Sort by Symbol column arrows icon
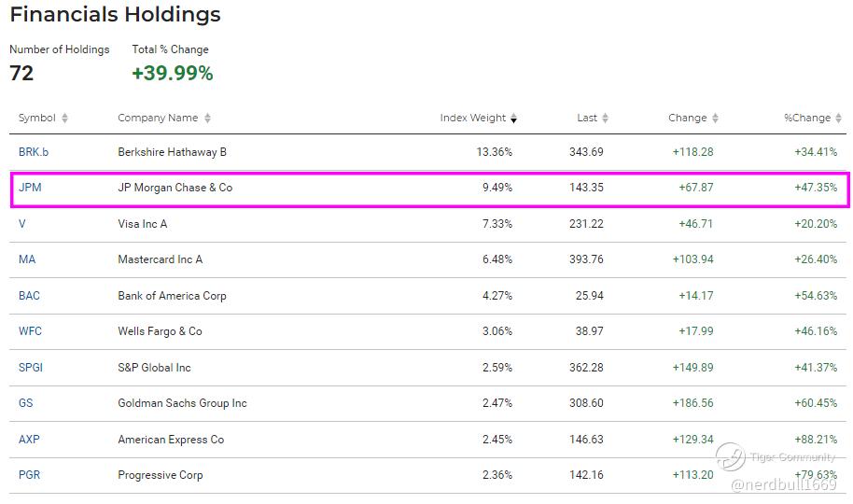 (x=64, y=119)
